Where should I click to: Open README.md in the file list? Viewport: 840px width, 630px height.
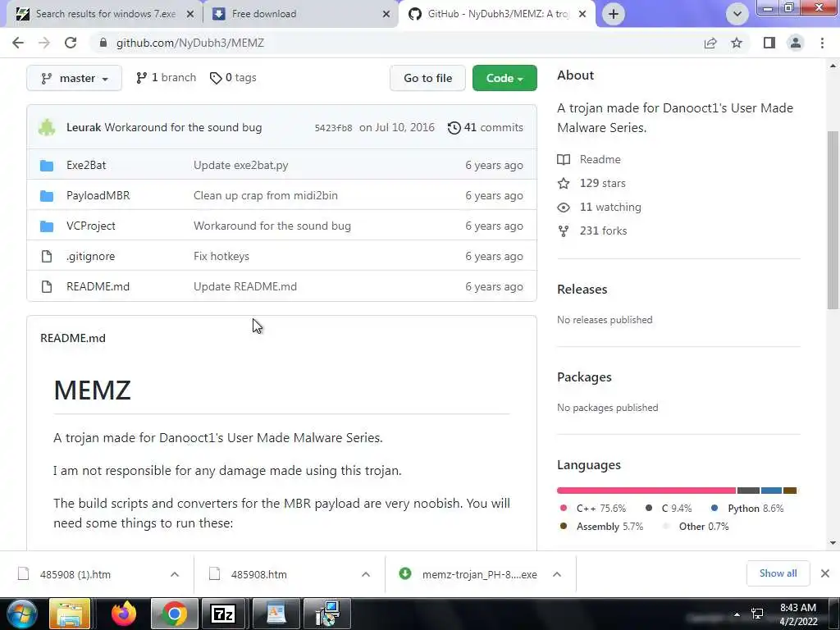(x=98, y=286)
